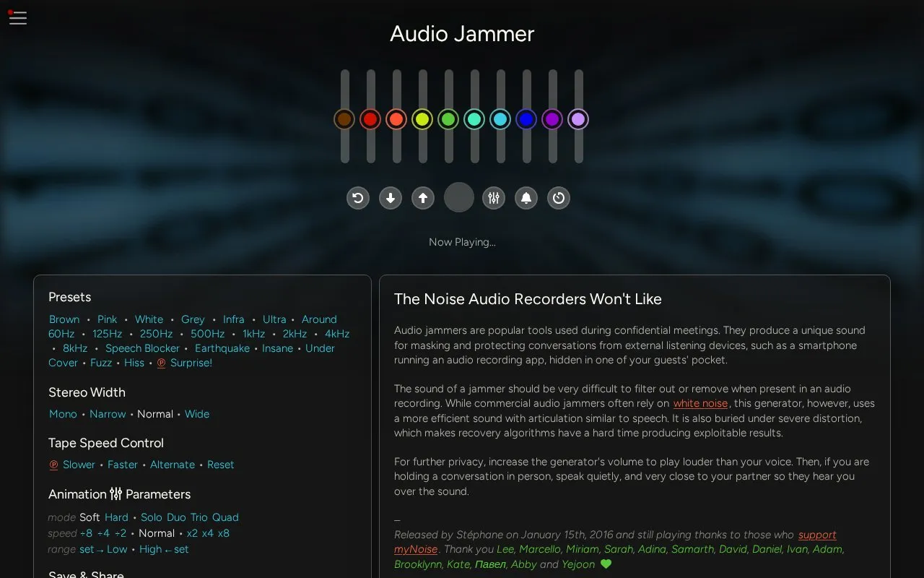Click the timer clock icon
The width and height of the screenshot is (924, 578).
point(559,198)
